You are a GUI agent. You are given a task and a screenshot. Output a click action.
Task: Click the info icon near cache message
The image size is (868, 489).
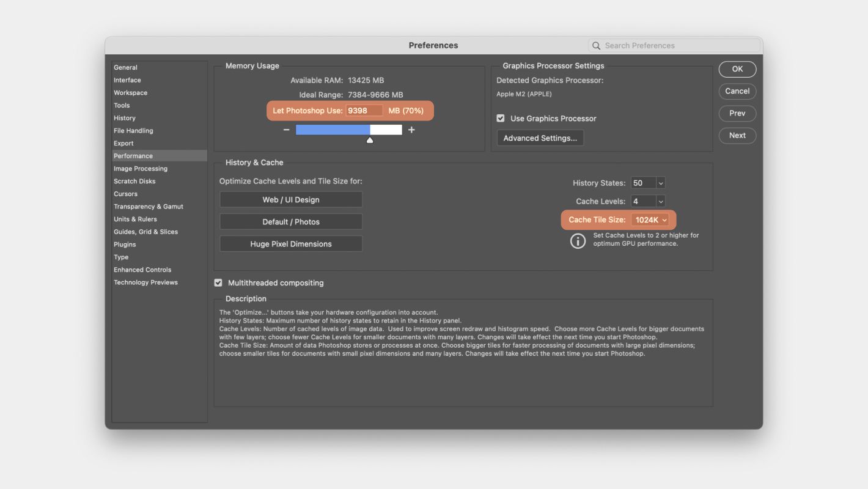(x=578, y=240)
